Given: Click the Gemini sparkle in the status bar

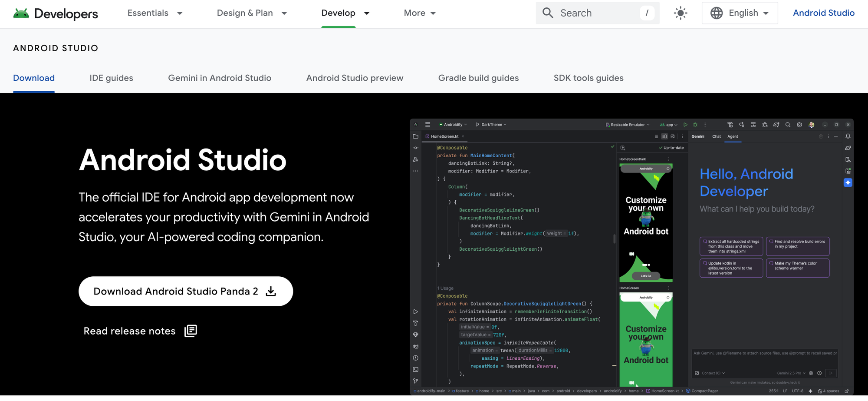Looking at the screenshot, I should [x=810, y=391].
